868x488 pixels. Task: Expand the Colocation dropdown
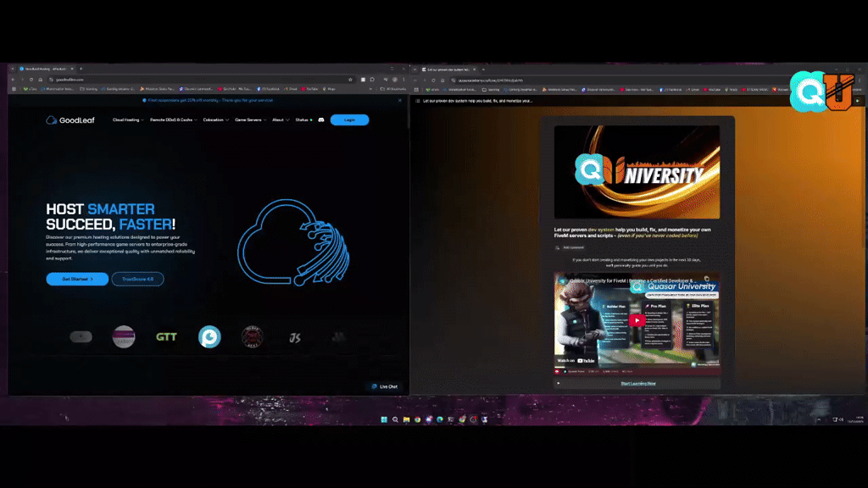coord(216,120)
